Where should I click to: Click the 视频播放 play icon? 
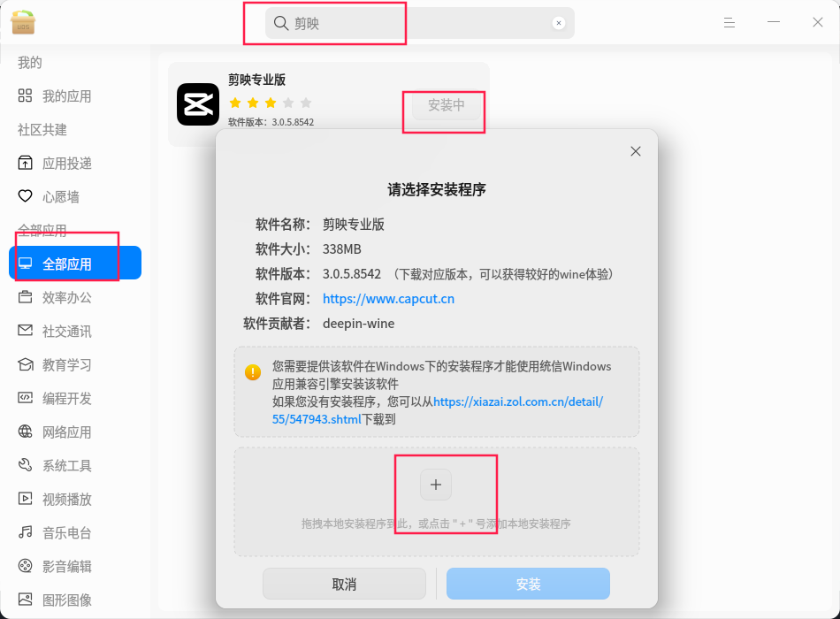[x=25, y=499]
